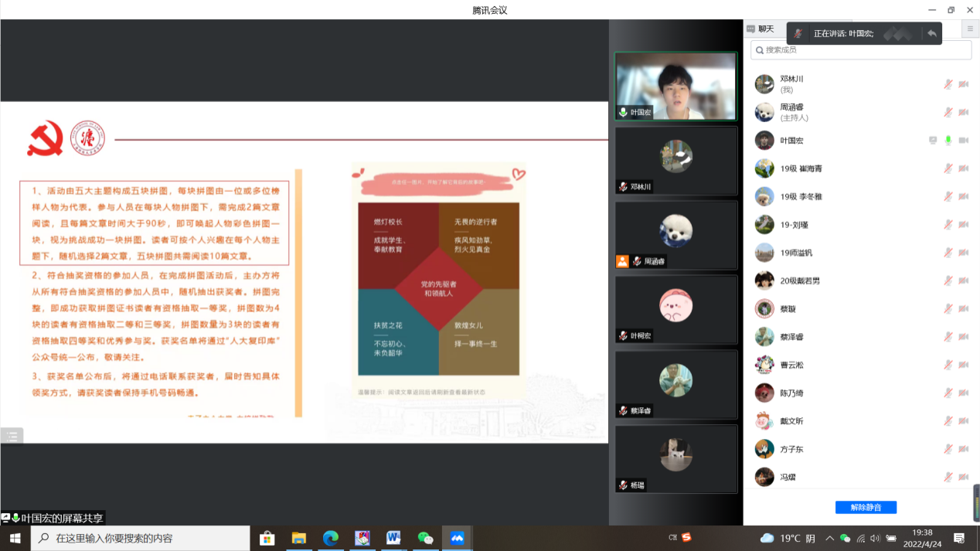Open the slide outline icon at bottom-left
Screen dimensions: 980x551
tap(12, 437)
